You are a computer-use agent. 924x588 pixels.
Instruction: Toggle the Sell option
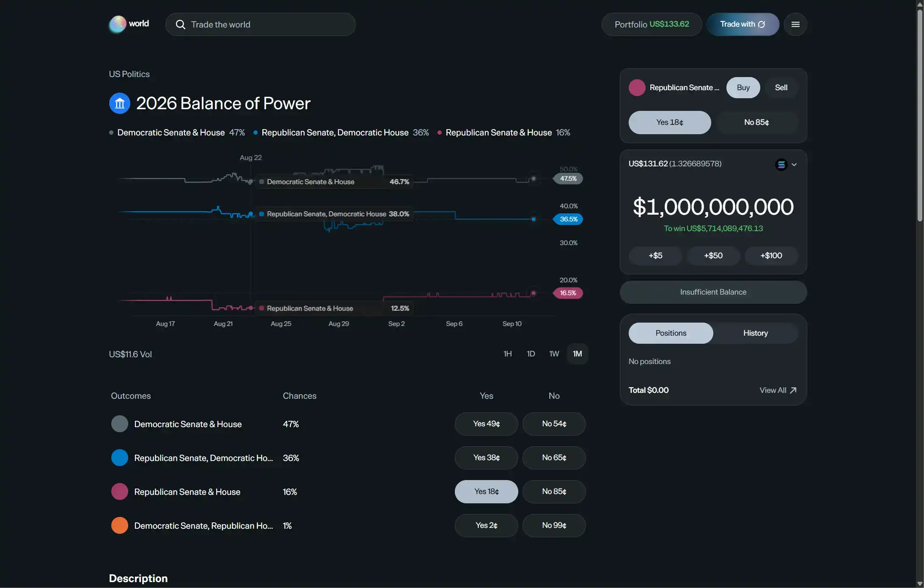[781, 88]
